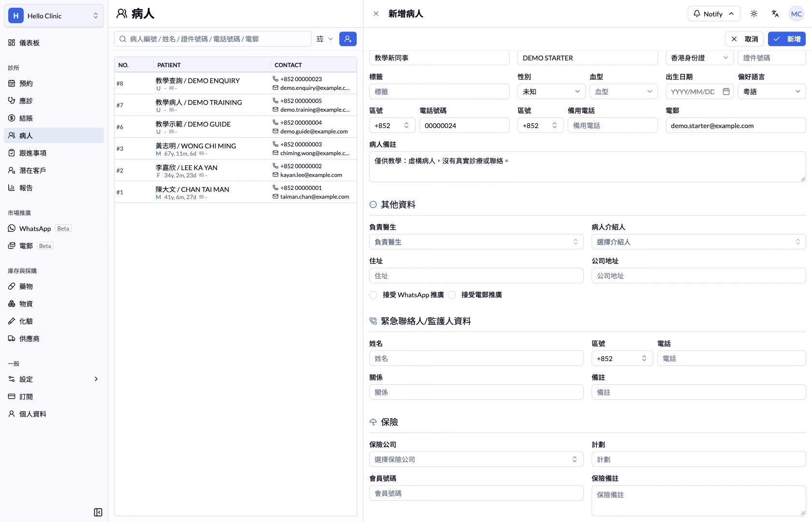Open 藥物 inventory page
The image size is (812, 522).
click(54, 286)
